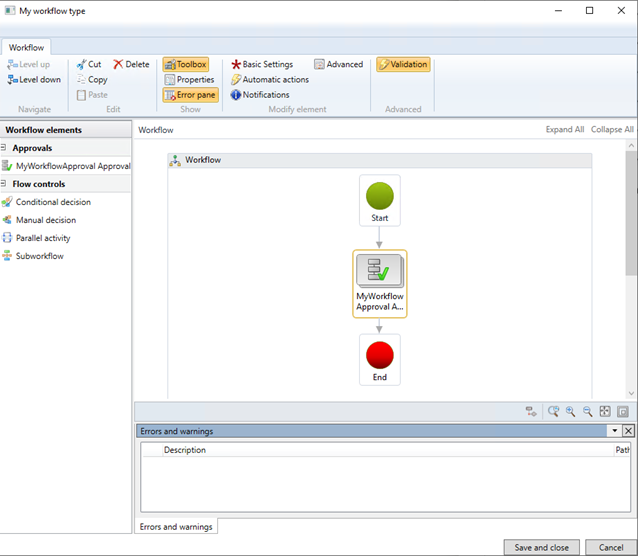Screen dimensions: 638x556
Task: Toggle the Validation option
Action: tap(403, 64)
